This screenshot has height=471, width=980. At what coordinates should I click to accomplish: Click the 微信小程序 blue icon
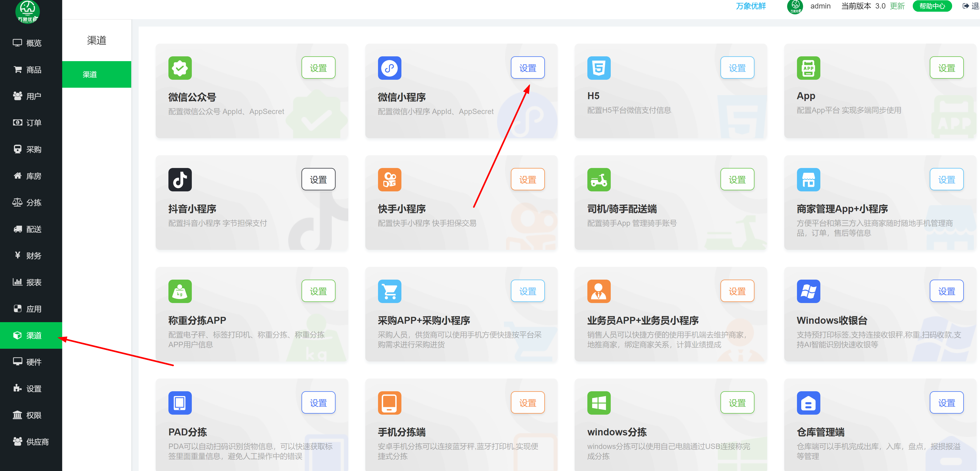389,68
